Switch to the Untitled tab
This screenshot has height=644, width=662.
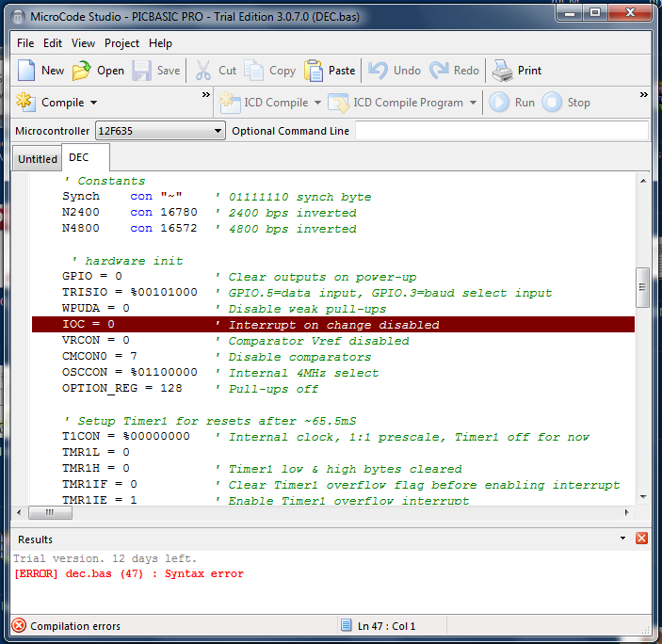point(38,159)
